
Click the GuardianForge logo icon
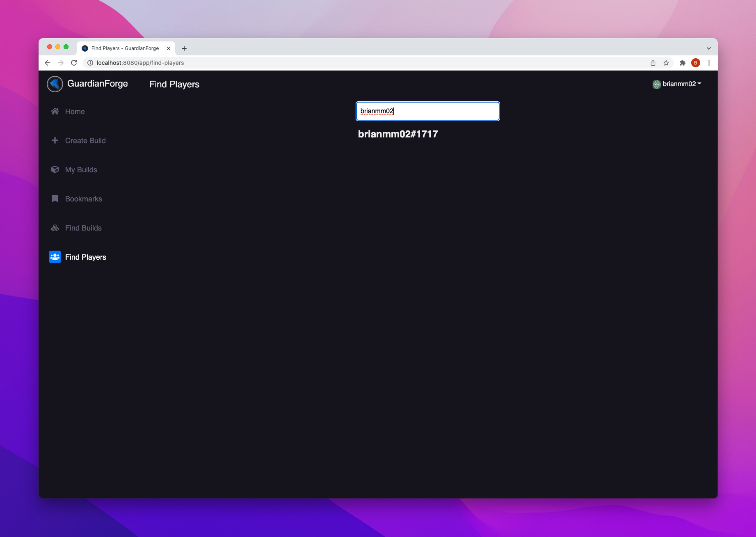pyautogui.click(x=55, y=84)
